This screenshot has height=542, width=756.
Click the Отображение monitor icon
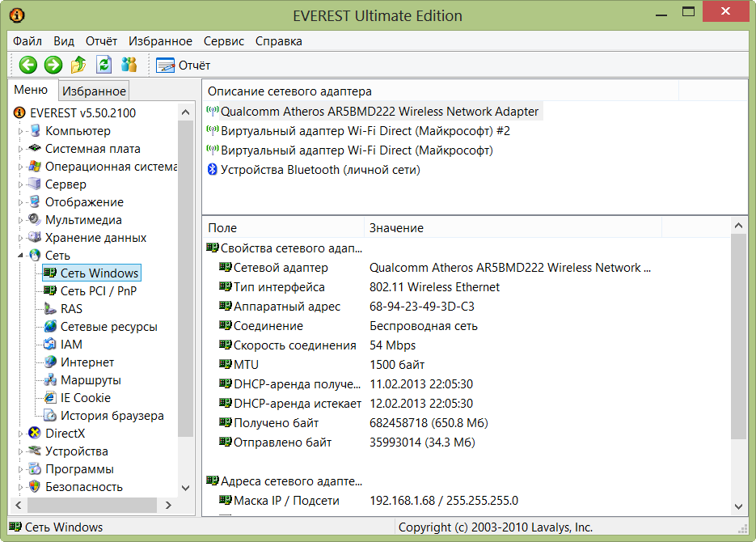(35, 201)
